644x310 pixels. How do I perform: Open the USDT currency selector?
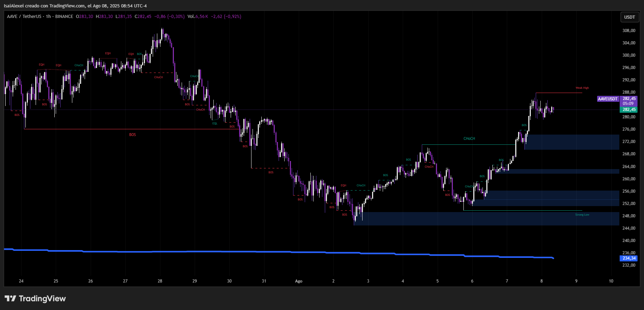pyautogui.click(x=630, y=17)
